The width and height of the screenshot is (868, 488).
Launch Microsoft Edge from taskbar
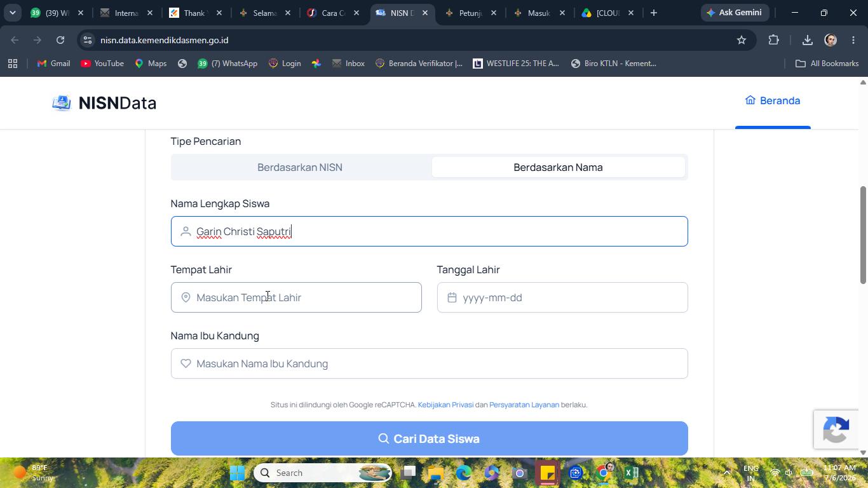[463, 473]
